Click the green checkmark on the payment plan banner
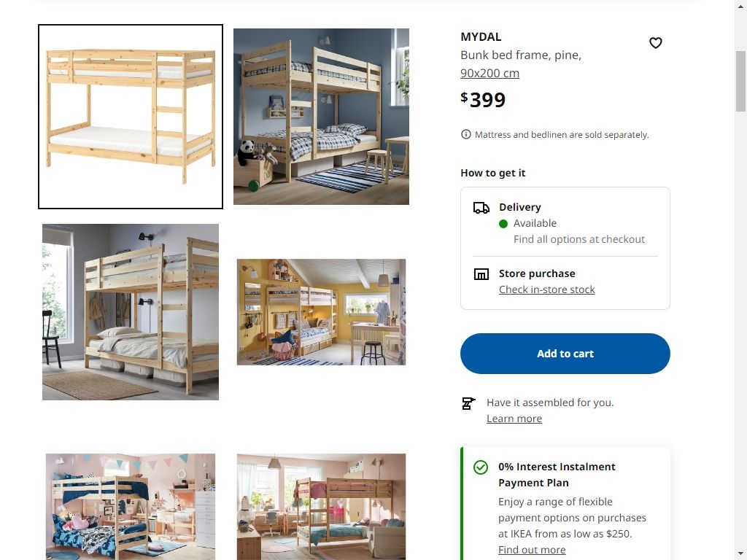 (x=481, y=467)
